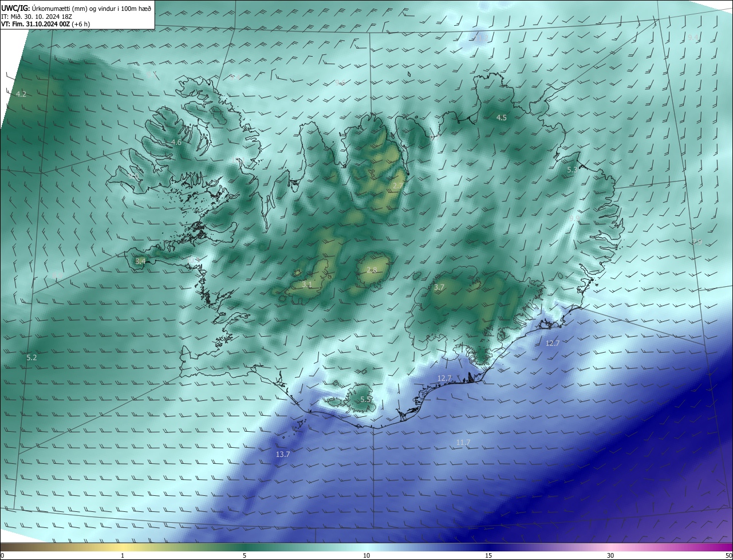
Task: Click the 5.5 value label
Action: pos(365,400)
